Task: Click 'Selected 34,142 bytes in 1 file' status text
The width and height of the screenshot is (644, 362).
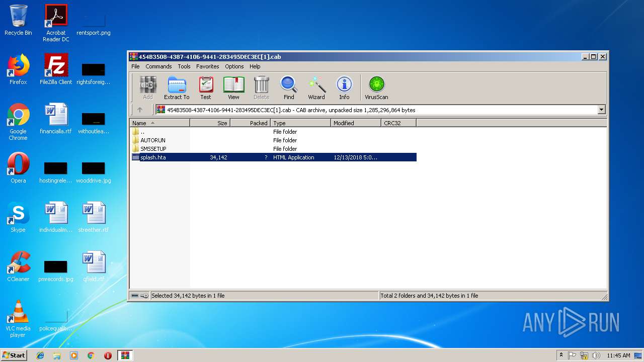Action: tap(188, 296)
